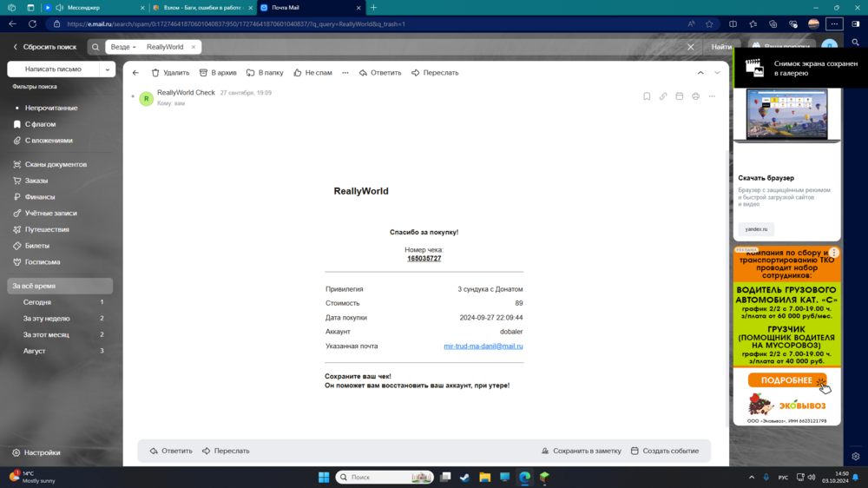Viewport: 868px width, 488px height.
Task: Refresh the page with reload icon
Action: pos(33,23)
